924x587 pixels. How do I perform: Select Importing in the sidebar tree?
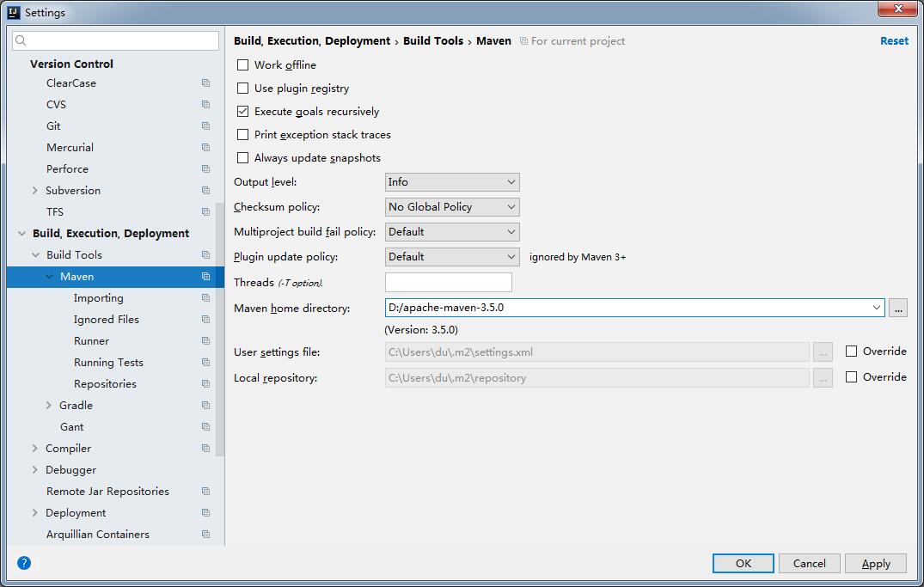99,297
